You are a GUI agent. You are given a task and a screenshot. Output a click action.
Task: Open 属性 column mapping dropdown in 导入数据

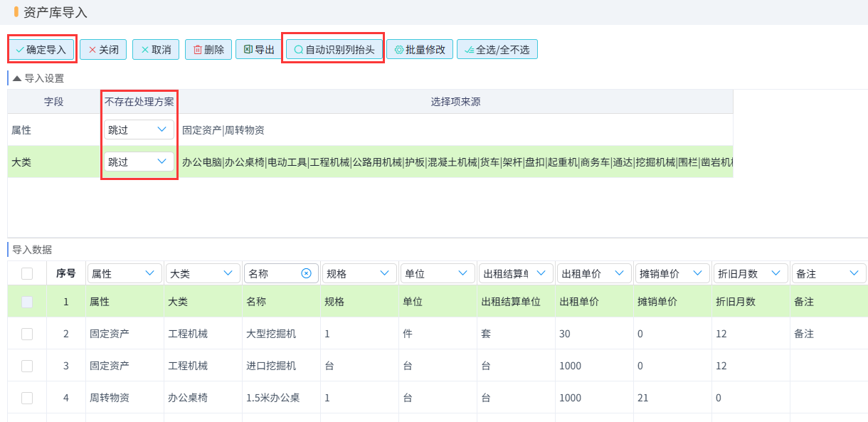click(x=125, y=273)
